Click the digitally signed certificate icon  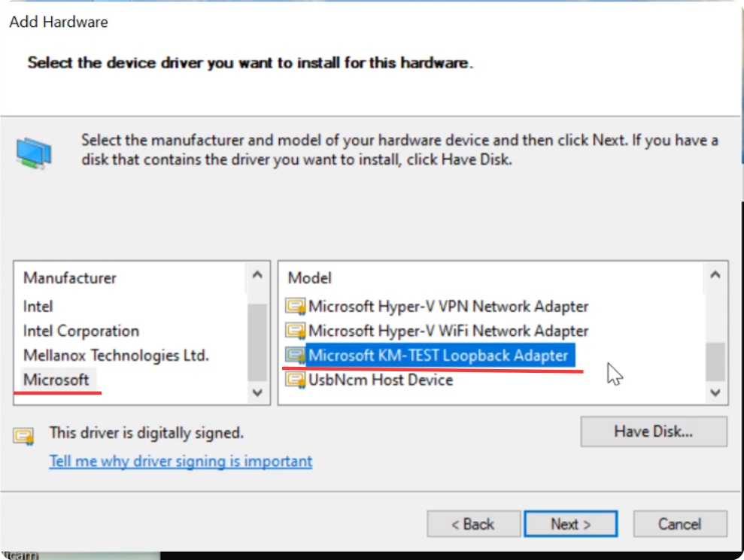coord(25,435)
